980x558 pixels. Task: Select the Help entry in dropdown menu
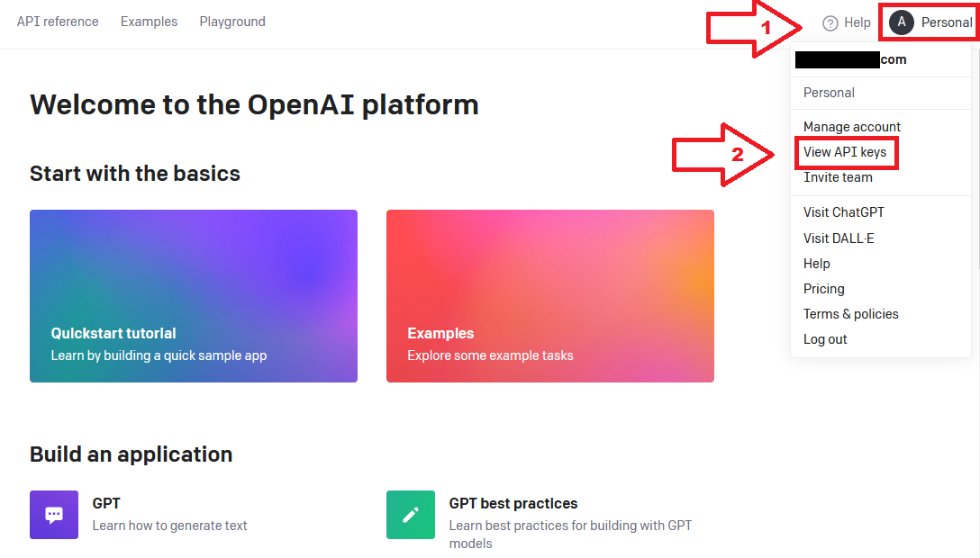pos(816,264)
